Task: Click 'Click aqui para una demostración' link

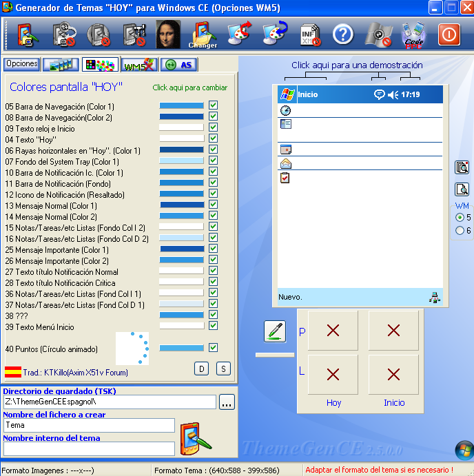Action: pos(357,65)
